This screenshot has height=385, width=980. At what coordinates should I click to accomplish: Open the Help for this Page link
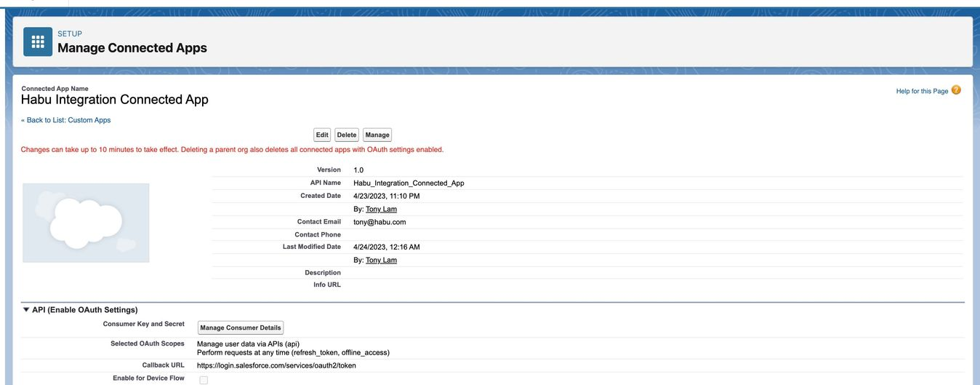[x=922, y=91]
